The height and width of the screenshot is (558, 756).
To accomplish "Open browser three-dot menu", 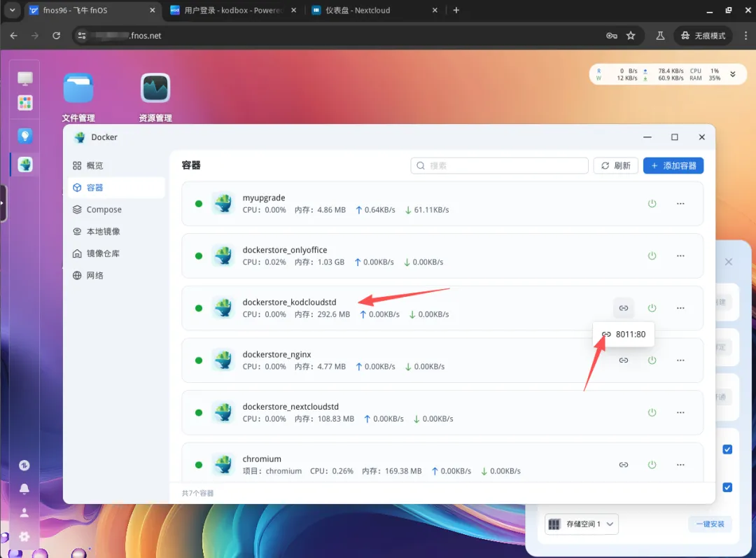I will point(746,36).
